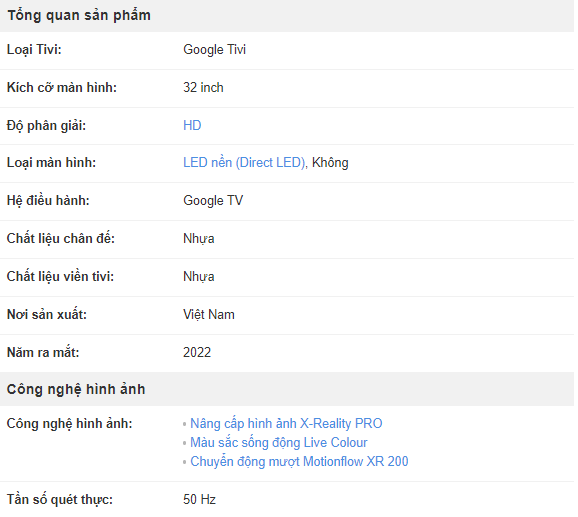Select the 'Loại Tivi:' label

[34, 49]
